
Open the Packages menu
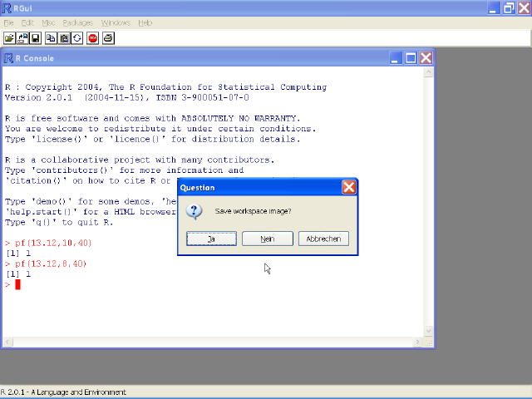point(78,22)
